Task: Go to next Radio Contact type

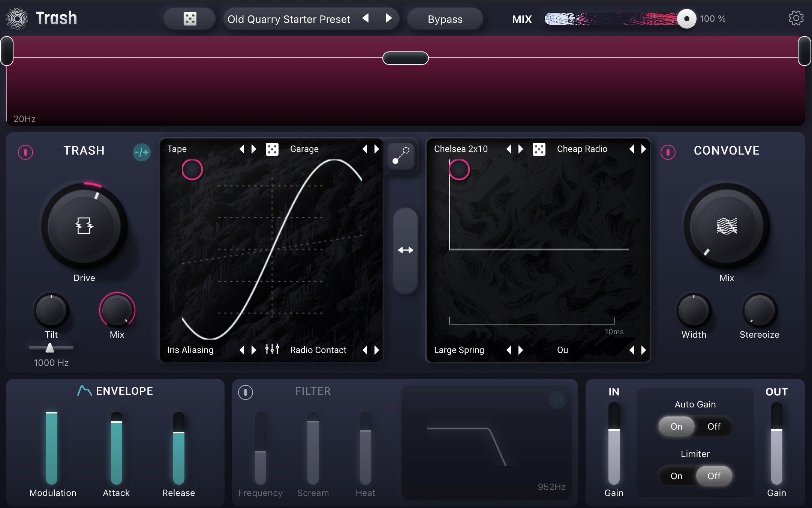Action: (376, 350)
